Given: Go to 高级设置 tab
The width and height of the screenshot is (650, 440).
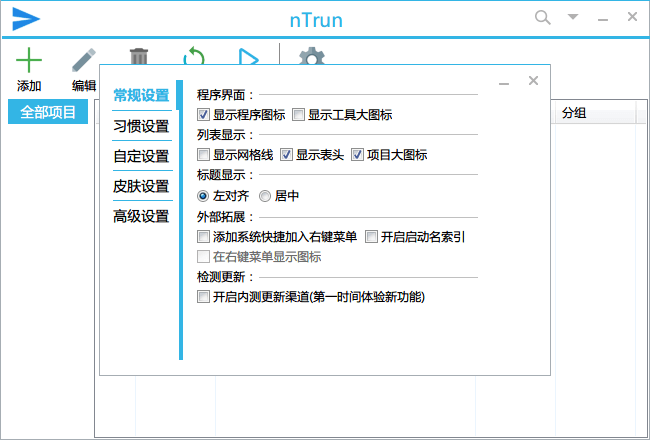Looking at the screenshot, I should 141,216.
